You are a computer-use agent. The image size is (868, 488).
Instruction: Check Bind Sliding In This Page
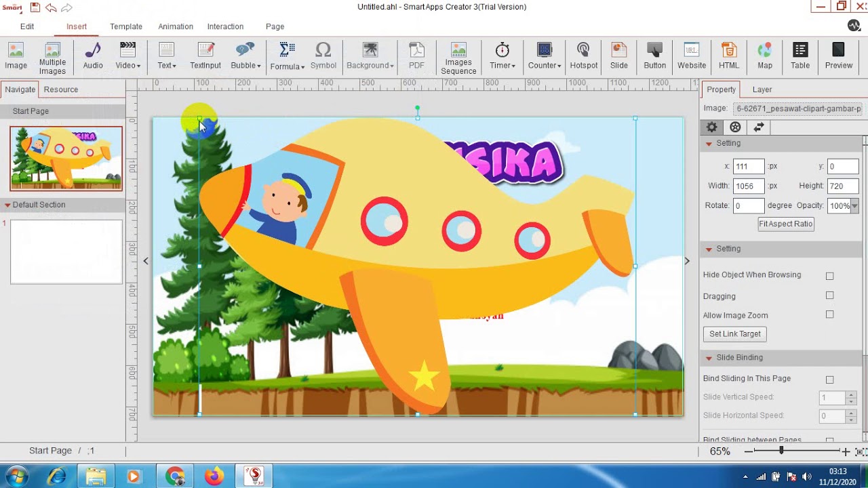coord(829,380)
